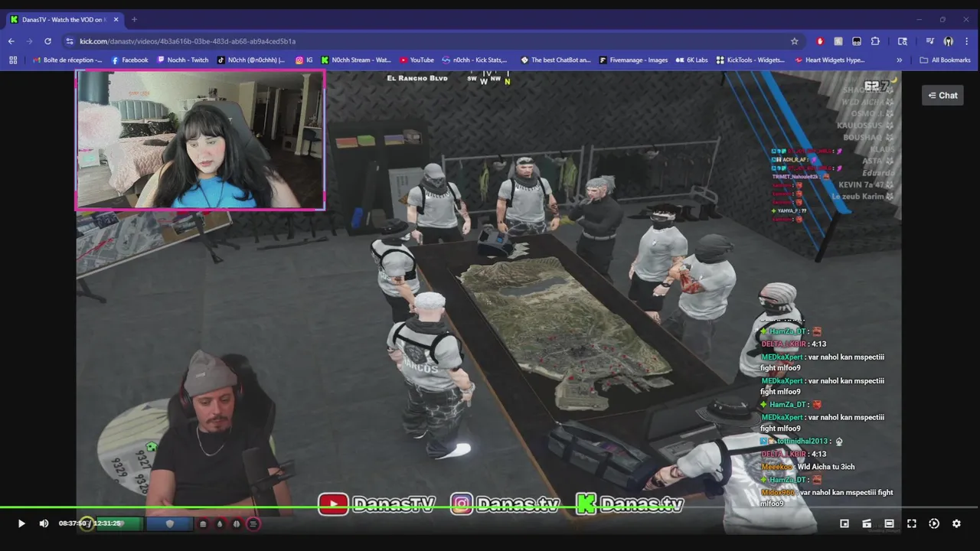Open the browser Extensions puzzle icon
Screen dimensions: 980x551
(875, 41)
